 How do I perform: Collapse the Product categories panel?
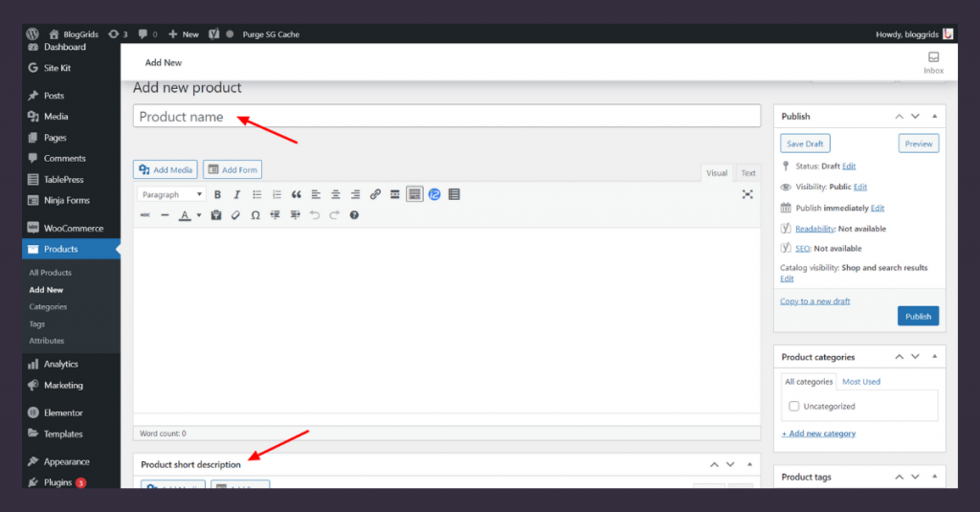click(x=935, y=356)
